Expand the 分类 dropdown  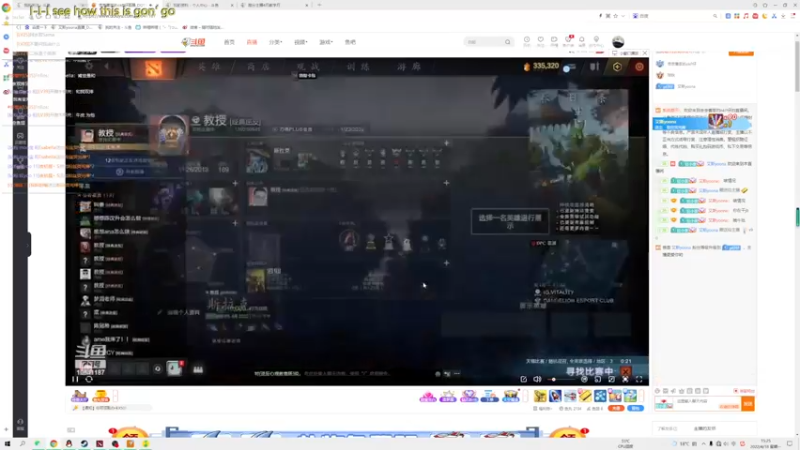276,42
